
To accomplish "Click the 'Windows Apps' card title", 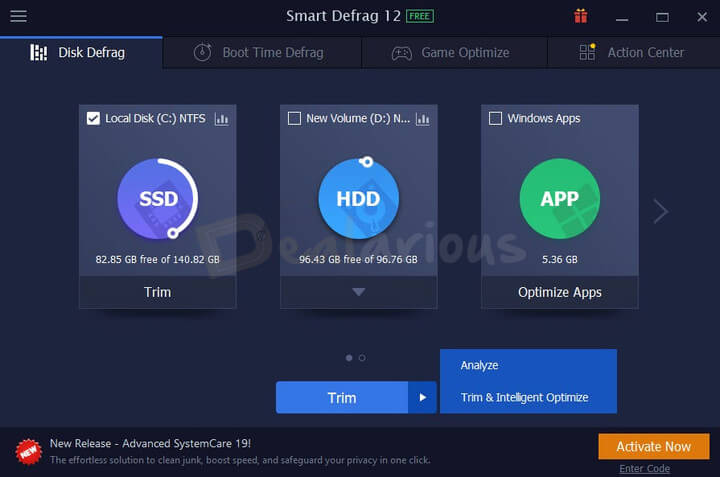I will (x=544, y=118).
